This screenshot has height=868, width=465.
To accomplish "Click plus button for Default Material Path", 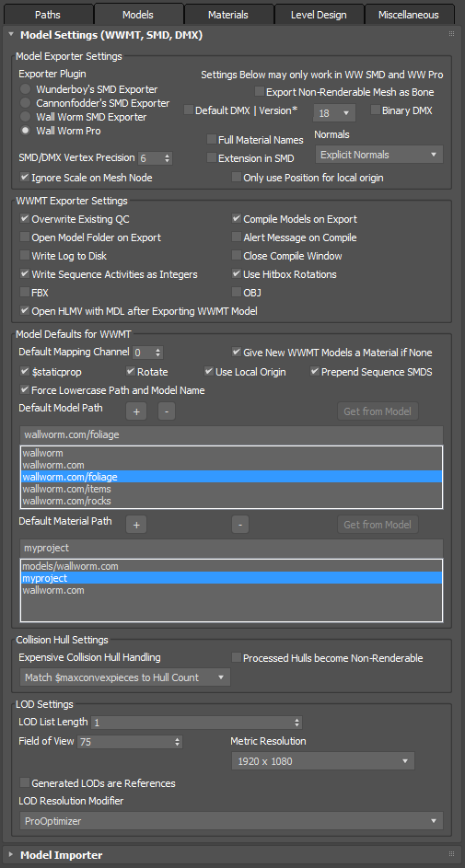I will click(136, 525).
